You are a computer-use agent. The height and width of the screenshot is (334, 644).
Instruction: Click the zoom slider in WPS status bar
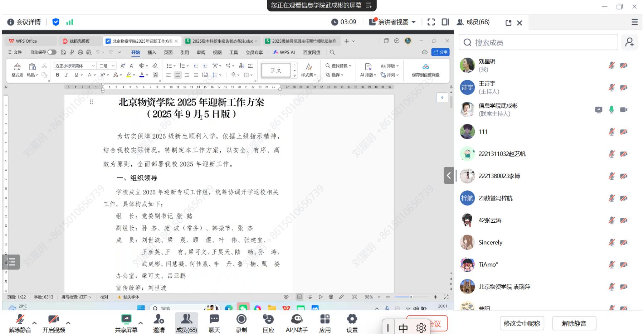point(411,297)
